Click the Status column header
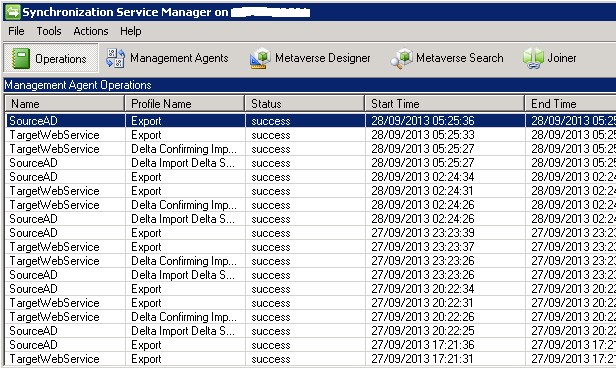Screen dimensions: 616x368 pos(305,104)
